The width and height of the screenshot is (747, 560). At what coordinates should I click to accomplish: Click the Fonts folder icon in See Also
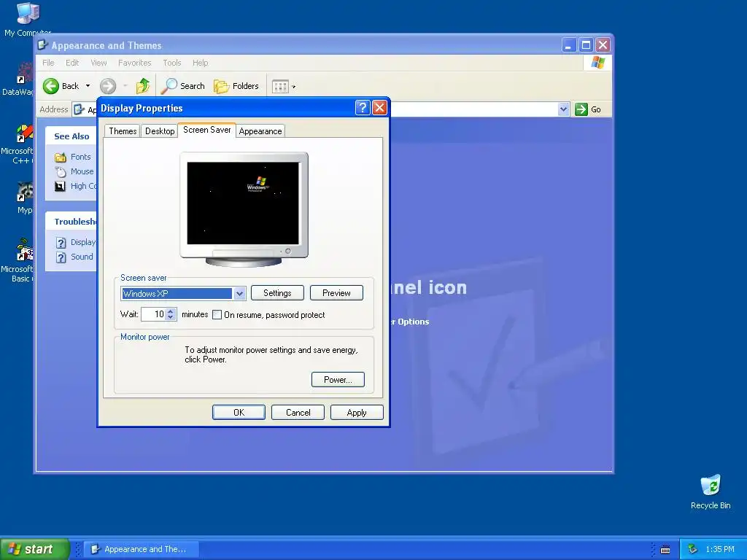click(x=61, y=157)
